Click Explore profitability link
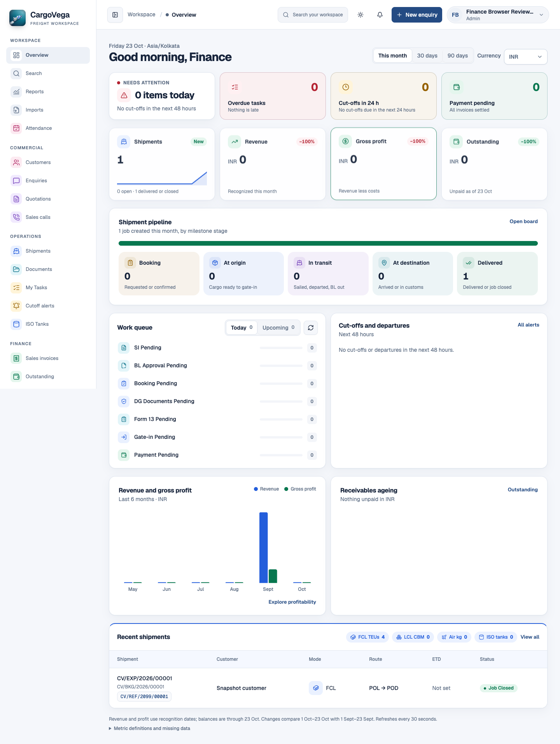Viewport: 560px width, 744px height. (292, 602)
